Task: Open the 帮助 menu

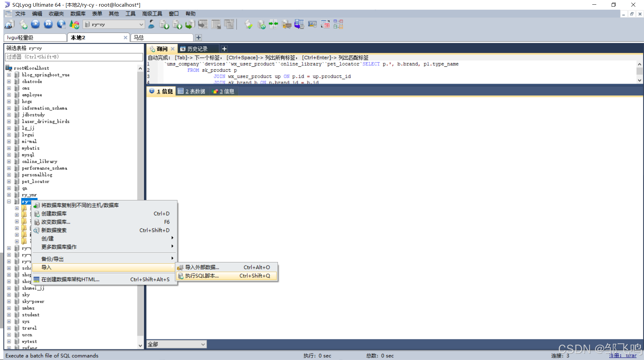Action: (x=191, y=14)
